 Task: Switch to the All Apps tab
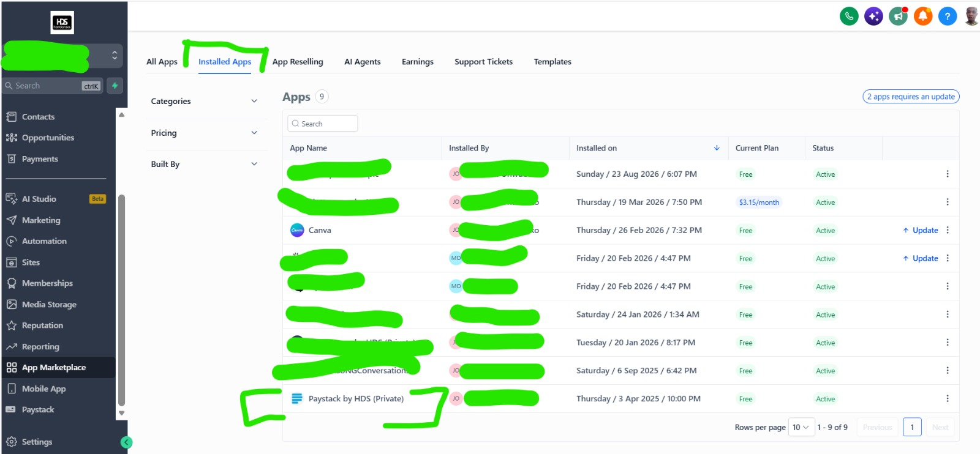pyautogui.click(x=162, y=62)
